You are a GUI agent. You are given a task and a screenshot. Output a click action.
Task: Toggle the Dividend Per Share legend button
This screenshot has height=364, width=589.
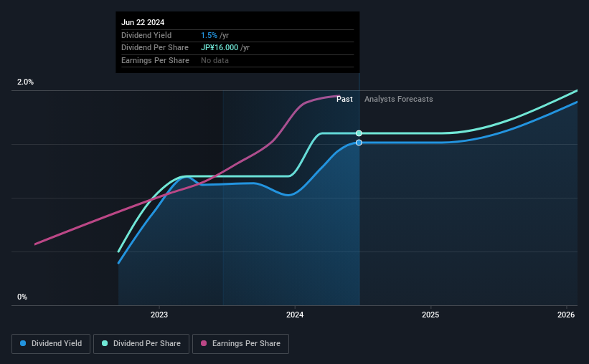point(141,344)
